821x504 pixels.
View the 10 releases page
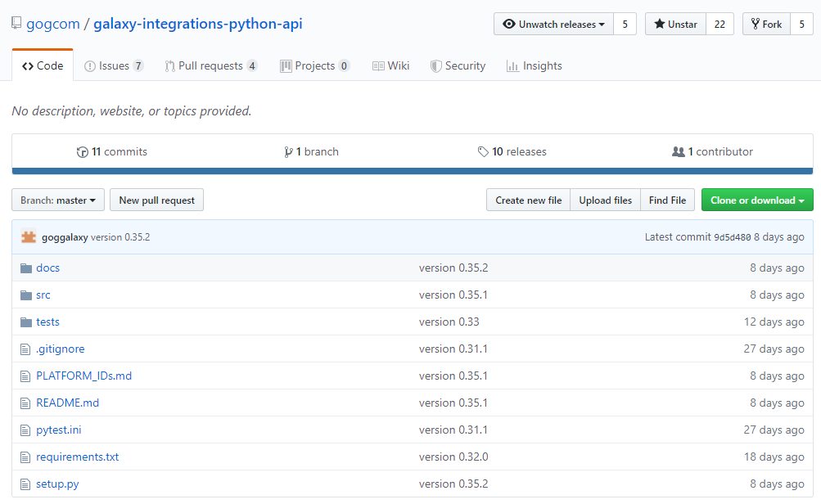[512, 152]
